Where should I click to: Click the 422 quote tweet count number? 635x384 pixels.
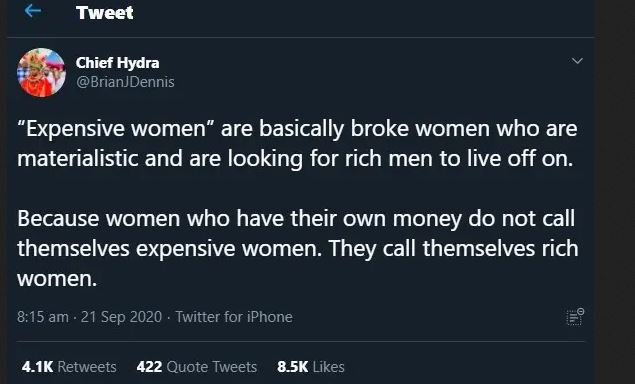(x=149, y=367)
